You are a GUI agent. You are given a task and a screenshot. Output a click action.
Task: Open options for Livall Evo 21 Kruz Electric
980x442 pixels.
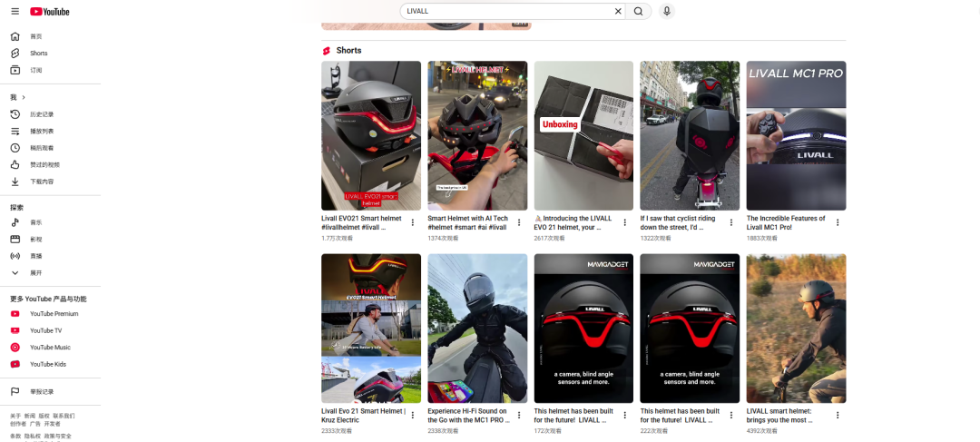coord(413,415)
